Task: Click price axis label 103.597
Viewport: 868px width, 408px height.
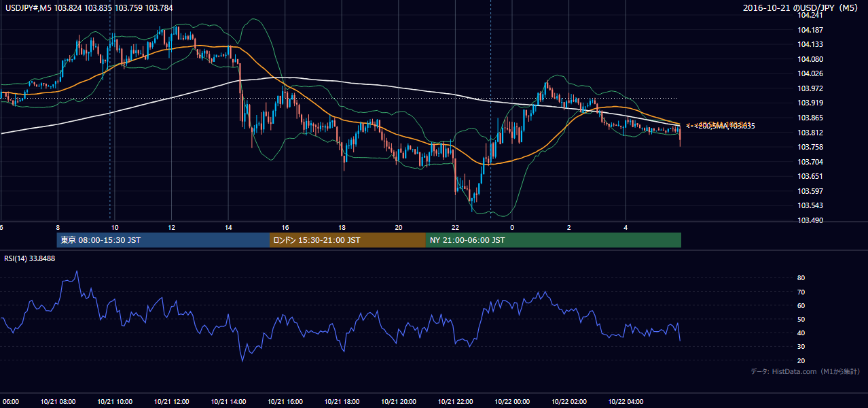Action: [811, 191]
